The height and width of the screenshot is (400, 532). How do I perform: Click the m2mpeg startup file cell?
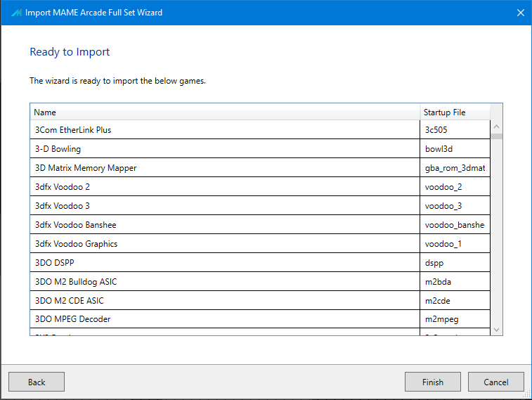click(x=455, y=319)
